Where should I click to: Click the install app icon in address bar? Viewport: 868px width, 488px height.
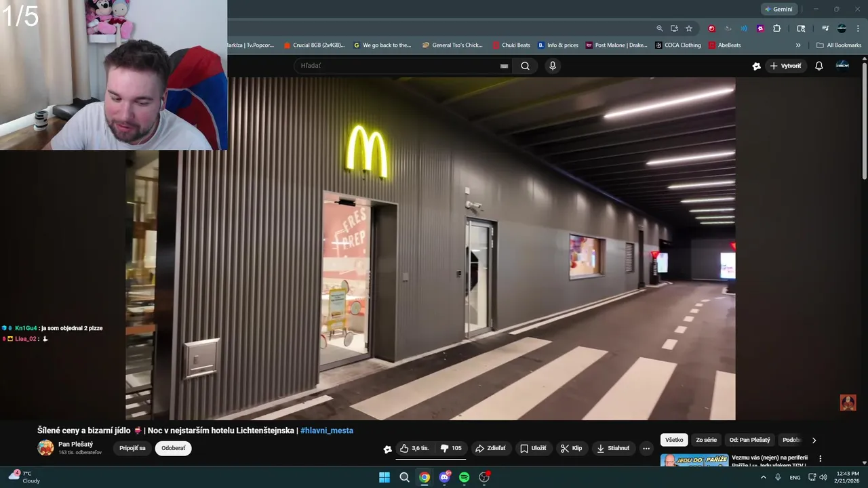(674, 28)
